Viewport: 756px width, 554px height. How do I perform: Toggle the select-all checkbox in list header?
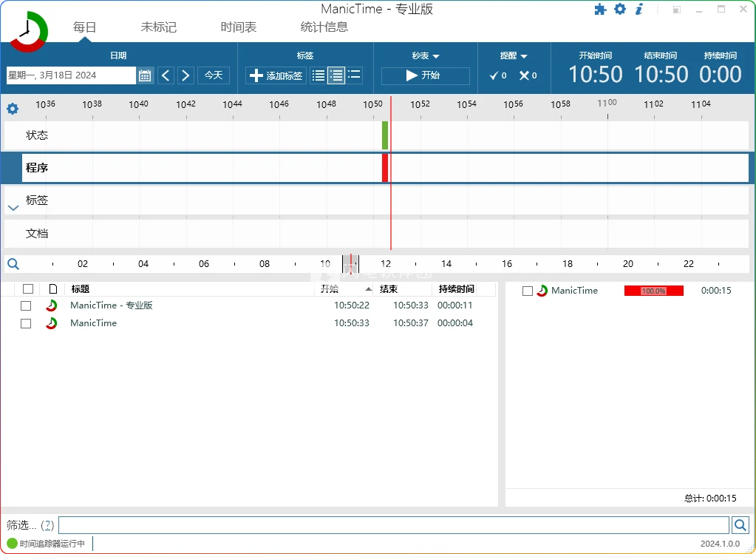click(x=28, y=289)
